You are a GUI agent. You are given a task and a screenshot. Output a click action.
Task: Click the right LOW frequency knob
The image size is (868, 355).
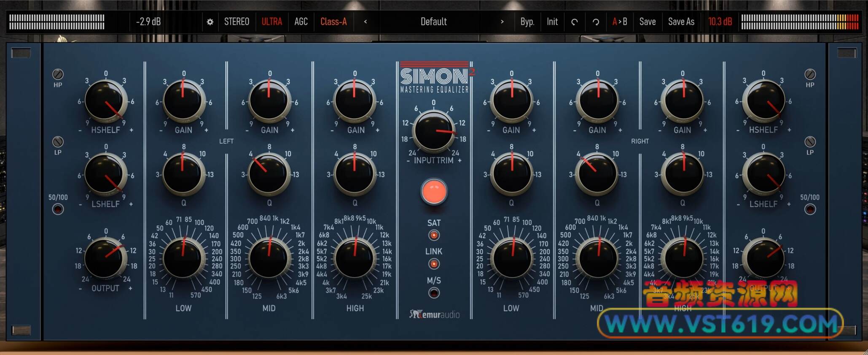pos(512,258)
